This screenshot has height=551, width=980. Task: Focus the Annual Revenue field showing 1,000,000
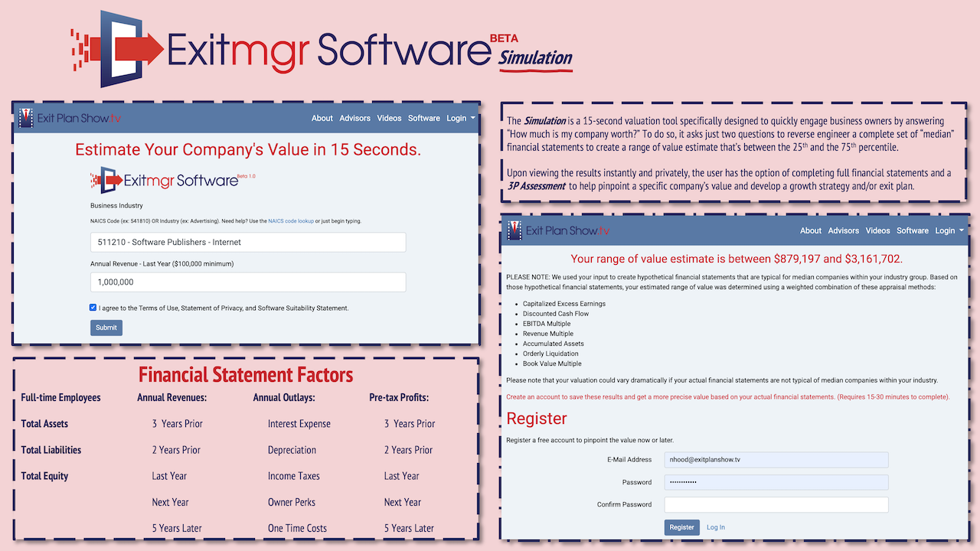(248, 282)
